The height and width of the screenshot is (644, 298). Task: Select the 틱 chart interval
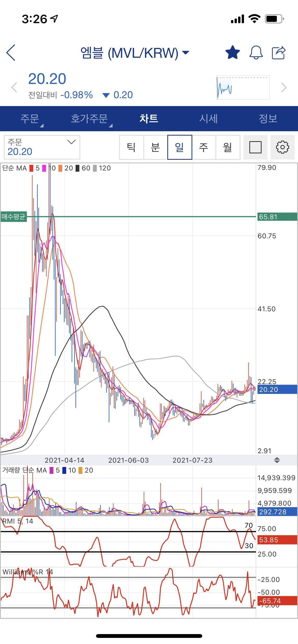coord(131,147)
